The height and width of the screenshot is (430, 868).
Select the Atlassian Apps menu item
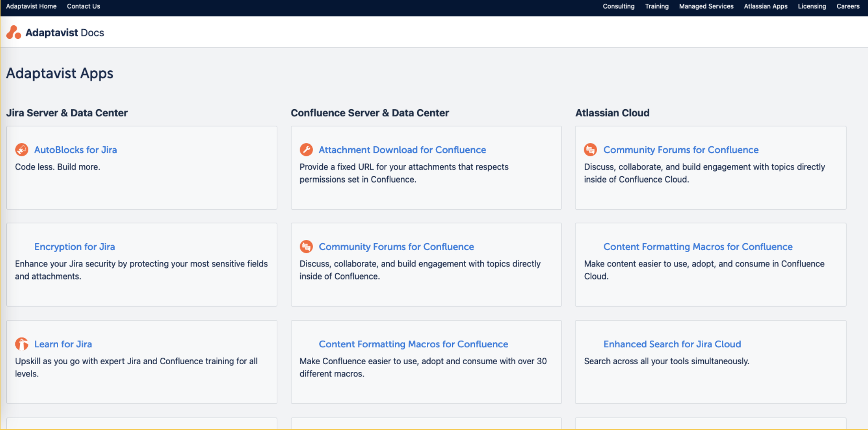[766, 6]
